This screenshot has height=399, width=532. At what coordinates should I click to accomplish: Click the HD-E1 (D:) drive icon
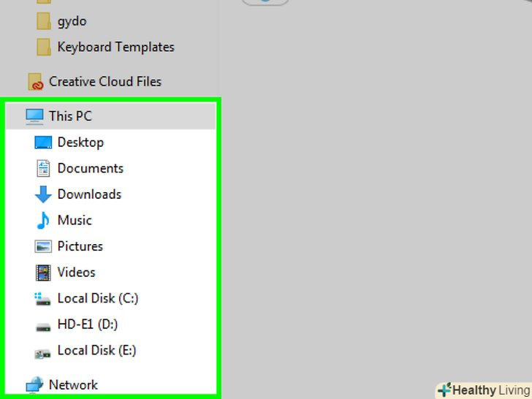44,324
